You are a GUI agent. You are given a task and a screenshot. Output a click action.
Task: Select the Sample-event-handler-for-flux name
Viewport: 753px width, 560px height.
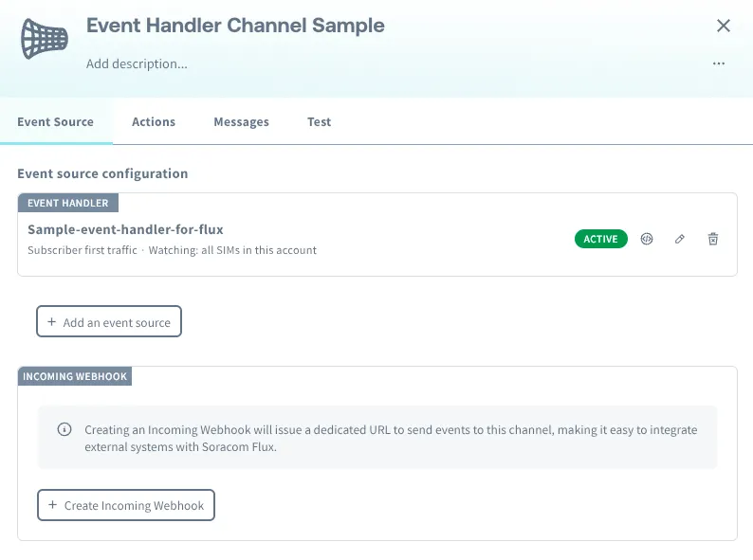(125, 230)
